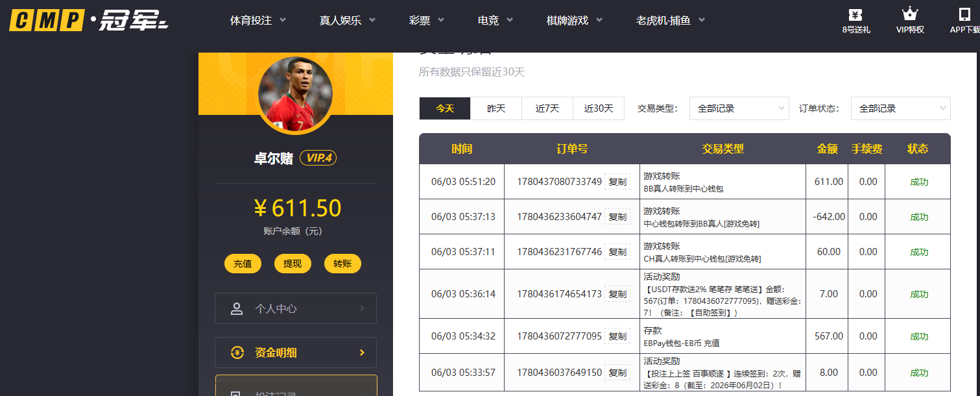The width and height of the screenshot is (980, 396).
Task: Click the 时间 column header
Action: pos(462,149)
